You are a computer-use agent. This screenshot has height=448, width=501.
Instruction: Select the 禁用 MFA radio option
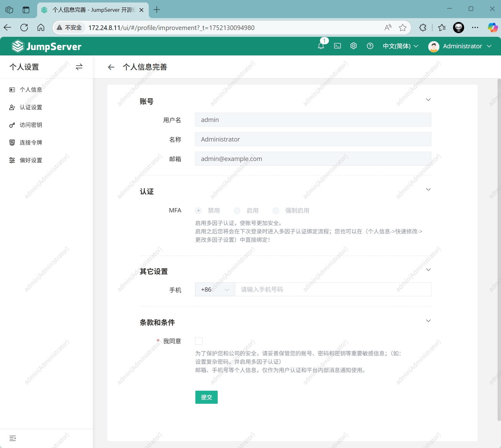198,211
